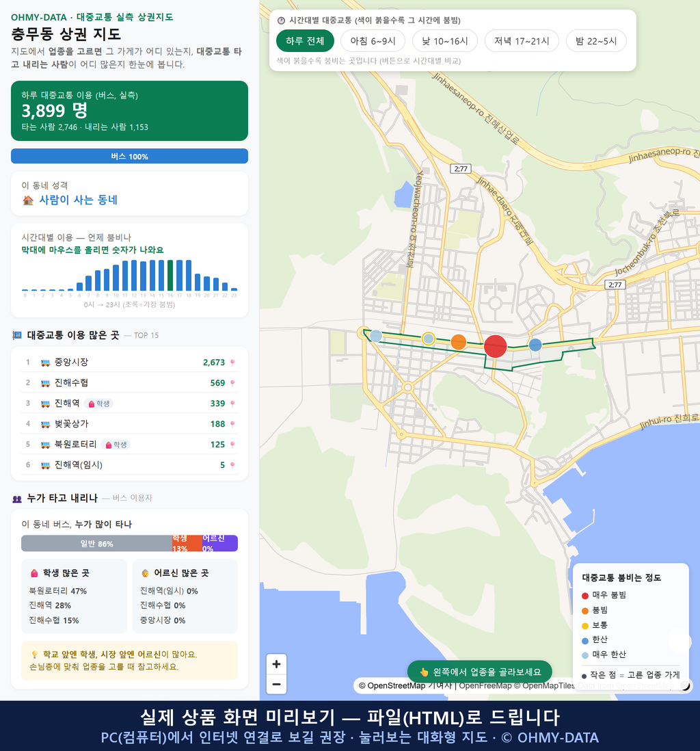Screen dimensions: 700x751
Task: Click the people icon by 누가 타고 내리나
Action: tap(17, 499)
